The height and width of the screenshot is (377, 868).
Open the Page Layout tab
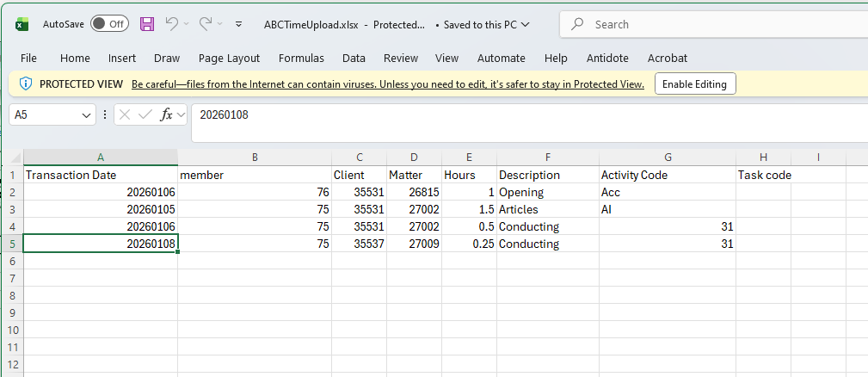(229, 59)
